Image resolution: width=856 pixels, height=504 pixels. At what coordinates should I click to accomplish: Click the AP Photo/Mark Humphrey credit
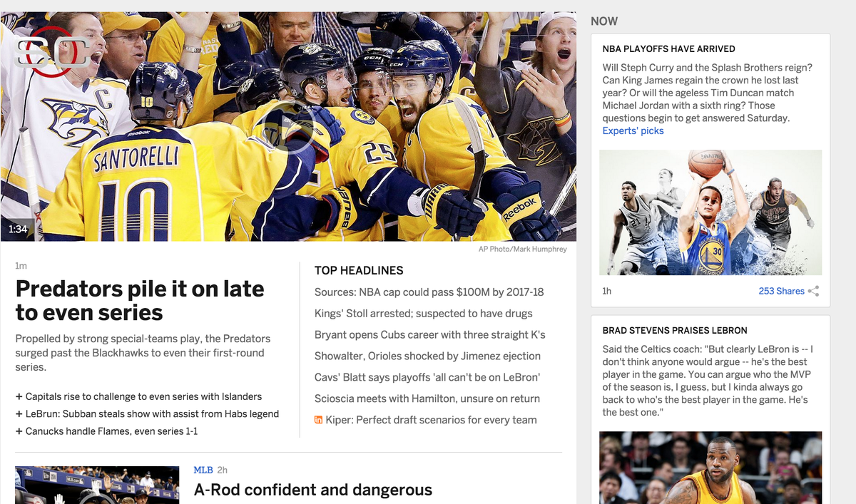pyautogui.click(x=523, y=249)
